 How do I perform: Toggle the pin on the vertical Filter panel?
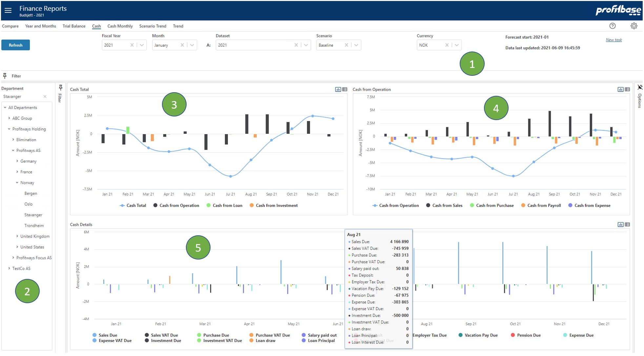pos(61,87)
